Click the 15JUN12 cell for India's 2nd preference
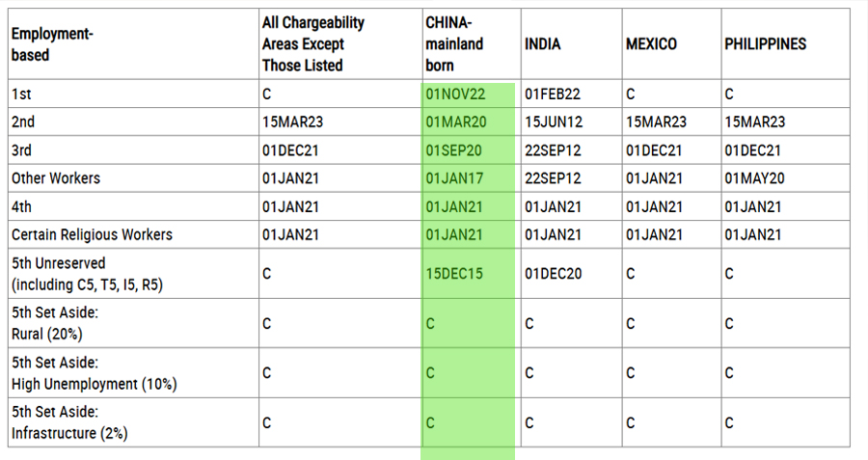The image size is (868, 460). 554,122
